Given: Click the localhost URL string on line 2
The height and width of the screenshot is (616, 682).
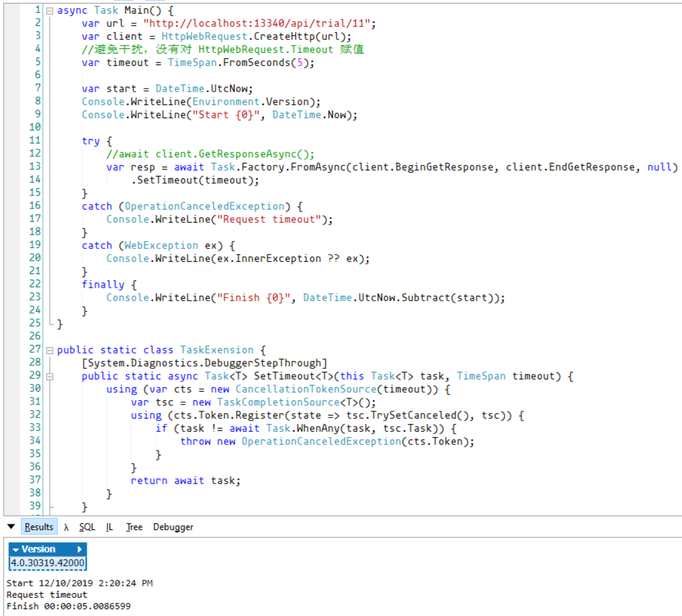Looking at the screenshot, I should (x=256, y=23).
